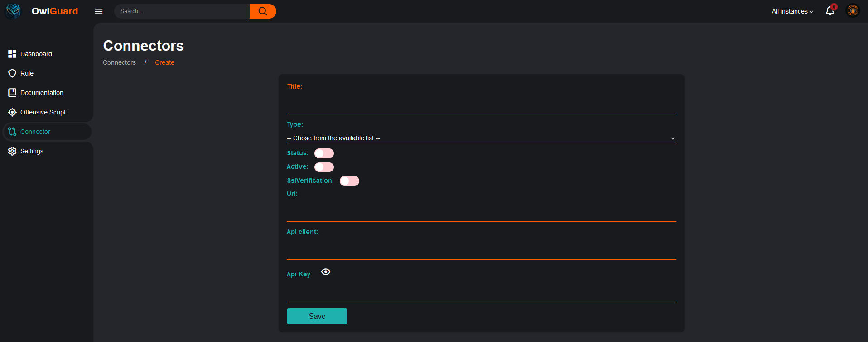Toggle the Status switch
Screen dimensions: 868x342
(324, 153)
